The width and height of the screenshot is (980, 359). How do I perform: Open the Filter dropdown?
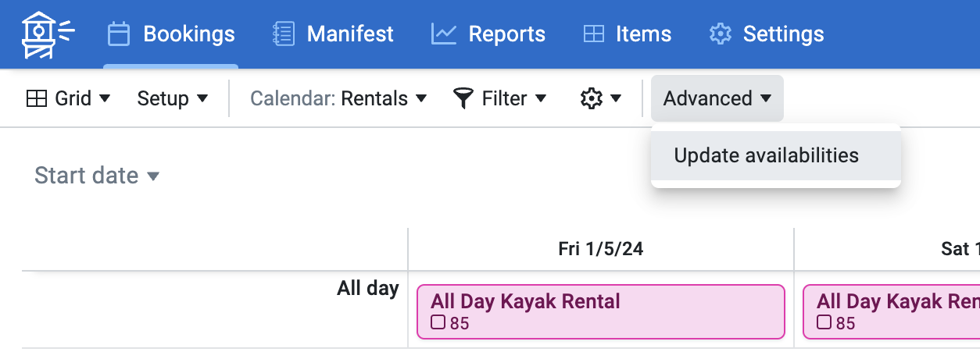pyautogui.click(x=499, y=98)
